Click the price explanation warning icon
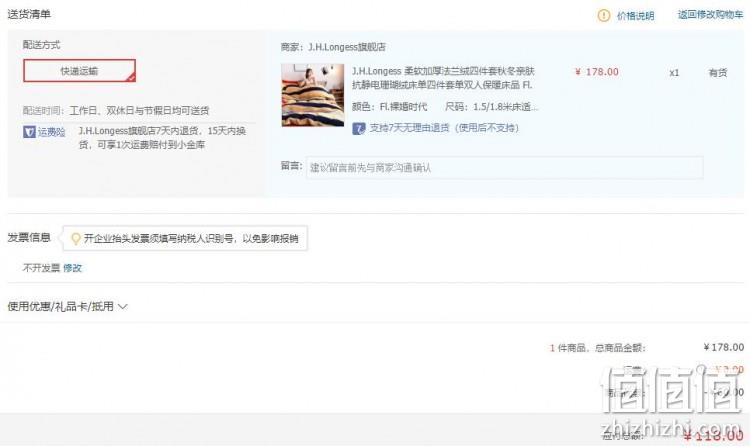Image resolution: width=750 pixels, height=446 pixels. point(604,15)
